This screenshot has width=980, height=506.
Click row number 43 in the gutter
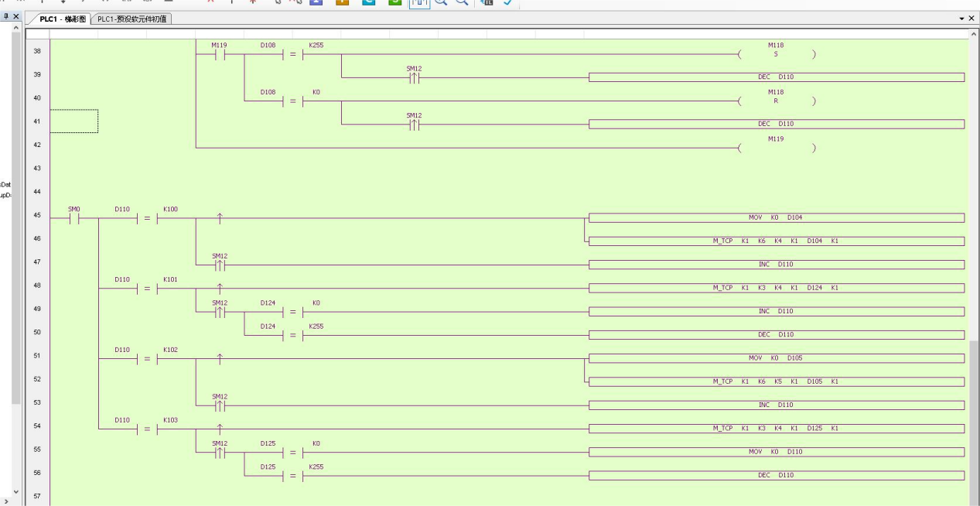coord(37,168)
